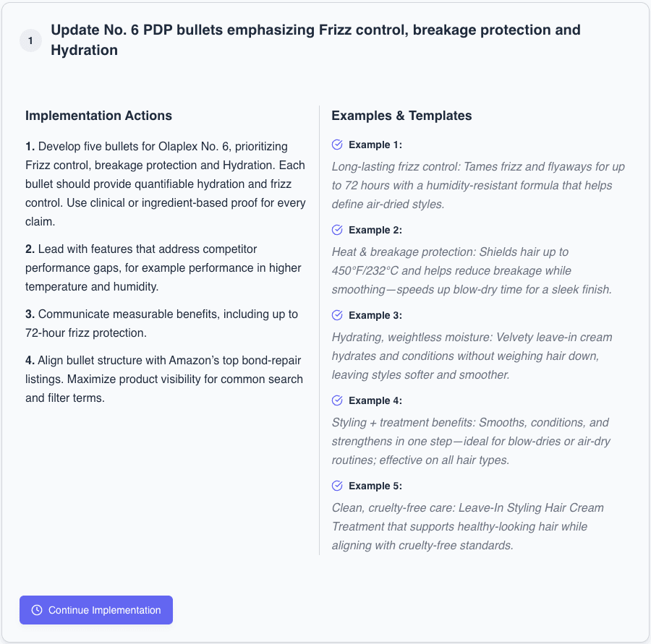651x644 pixels.
Task: Click the divider between the two panels
Action: click(320, 332)
